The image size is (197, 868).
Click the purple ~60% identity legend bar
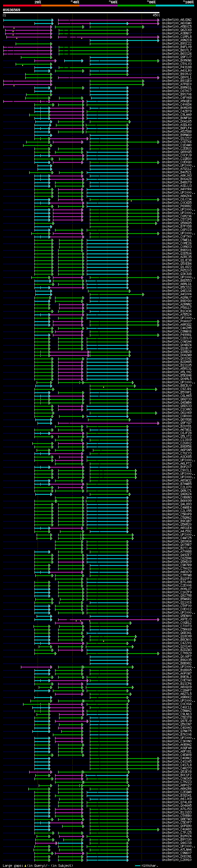click(99, 6)
